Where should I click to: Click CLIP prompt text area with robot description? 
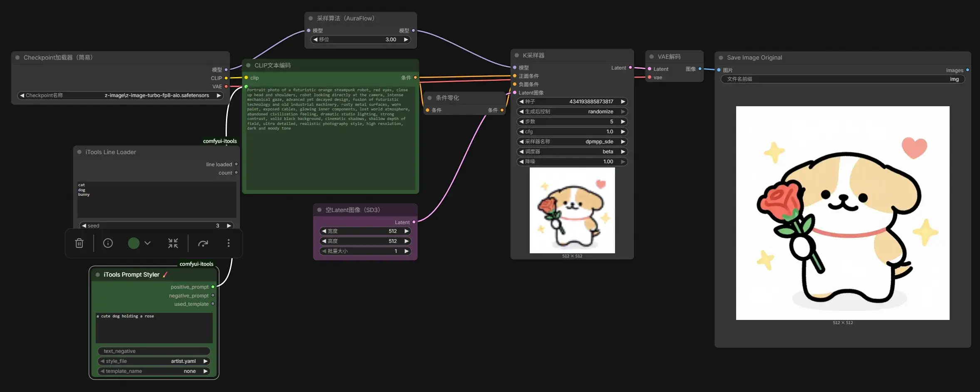[x=330, y=137]
